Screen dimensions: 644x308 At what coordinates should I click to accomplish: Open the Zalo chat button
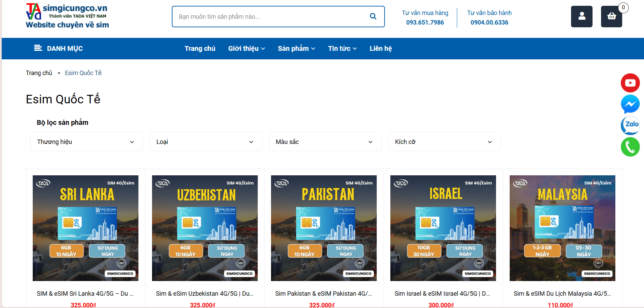pos(630,125)
